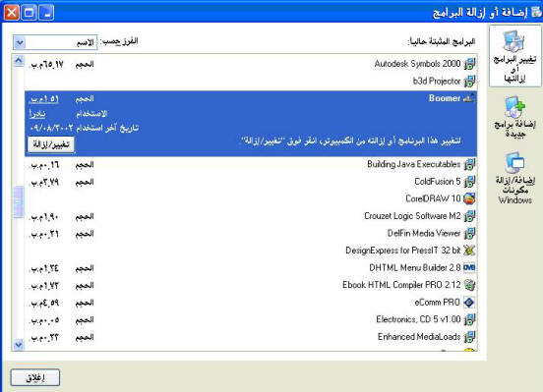Click the نادرا usage frequency link

click(37, 114)
